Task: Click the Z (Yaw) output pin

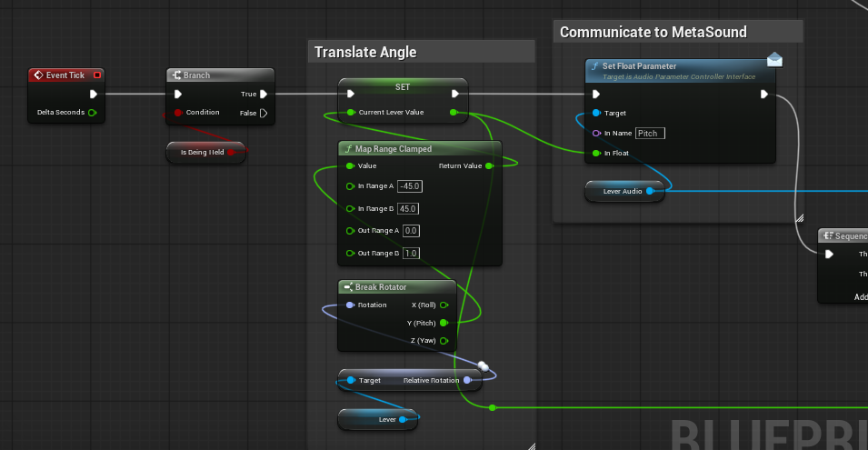Action: [x=444, y=340]
